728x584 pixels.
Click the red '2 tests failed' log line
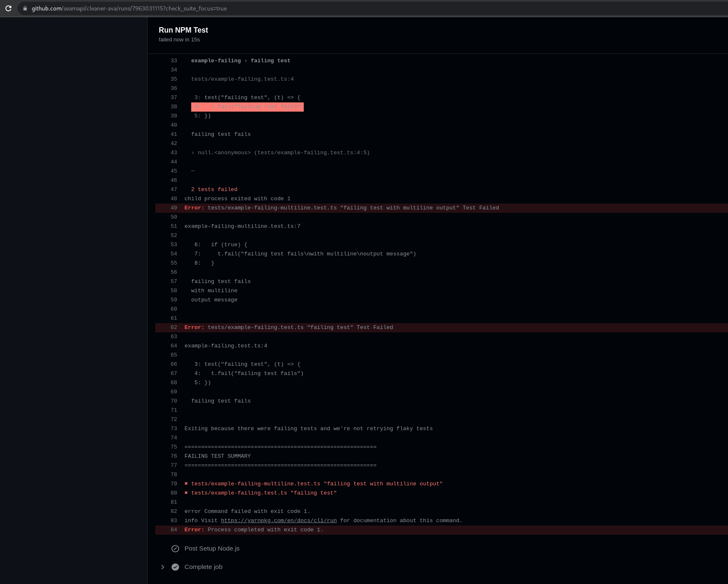[214, 189]
